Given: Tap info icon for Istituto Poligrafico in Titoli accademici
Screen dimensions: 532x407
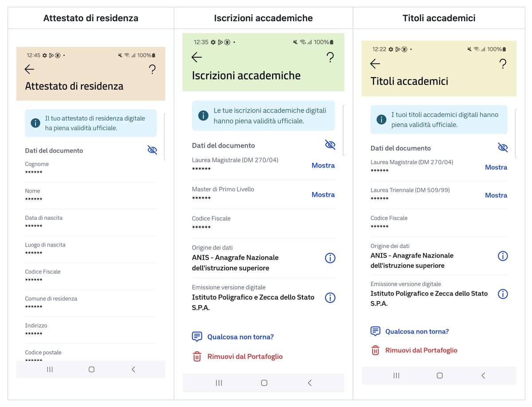Looking at the screenshot, I should 502,294.
